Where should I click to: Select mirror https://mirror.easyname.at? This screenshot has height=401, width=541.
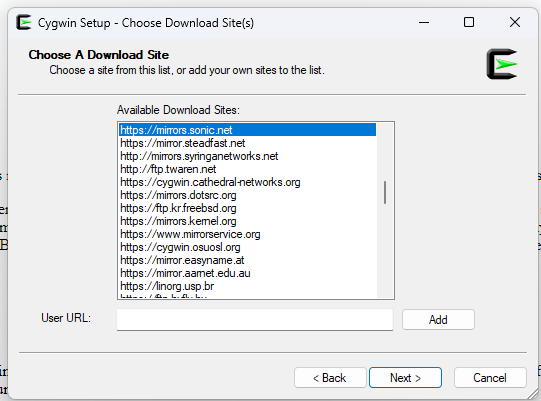pyautogui.click(x=247, y=260)
